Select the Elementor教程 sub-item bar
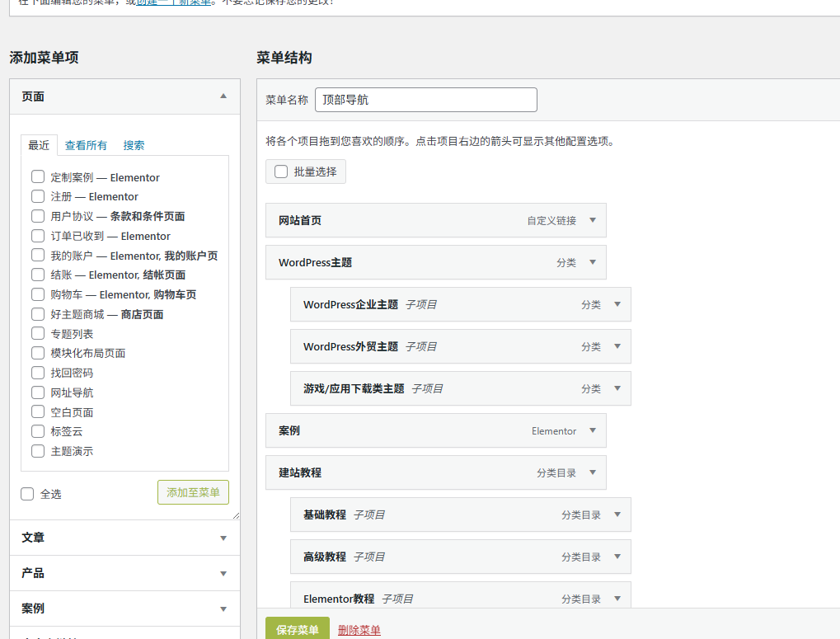The image size is (840, 639). (x=461, y=596)
